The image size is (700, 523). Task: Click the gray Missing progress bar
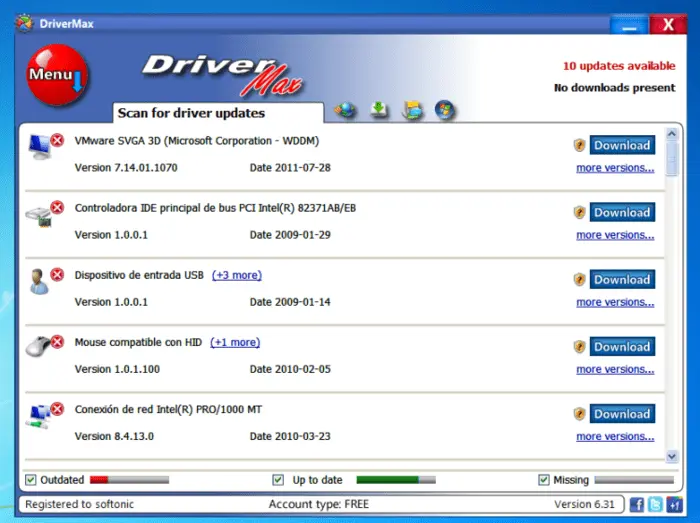(x=634, y=480)
